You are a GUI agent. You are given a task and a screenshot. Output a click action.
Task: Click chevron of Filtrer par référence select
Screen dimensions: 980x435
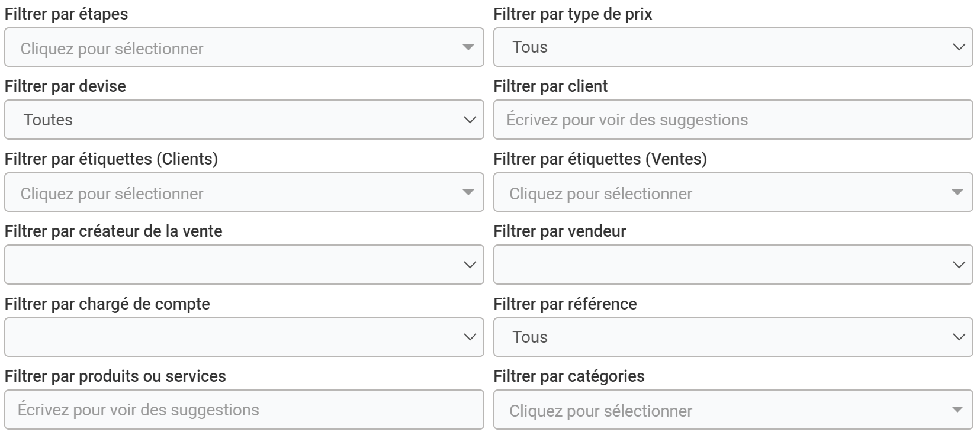point(959,337)
